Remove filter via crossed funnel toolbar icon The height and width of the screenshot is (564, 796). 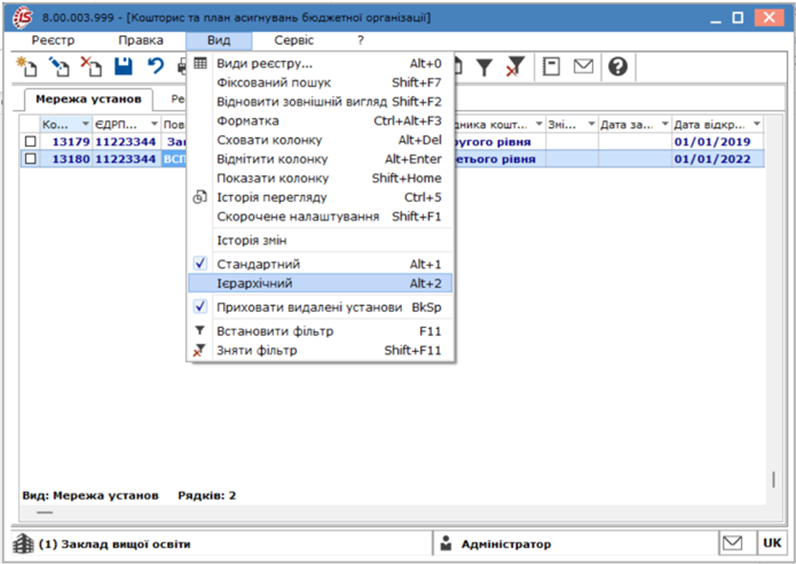pyautogui.click(x=515, y=67)
